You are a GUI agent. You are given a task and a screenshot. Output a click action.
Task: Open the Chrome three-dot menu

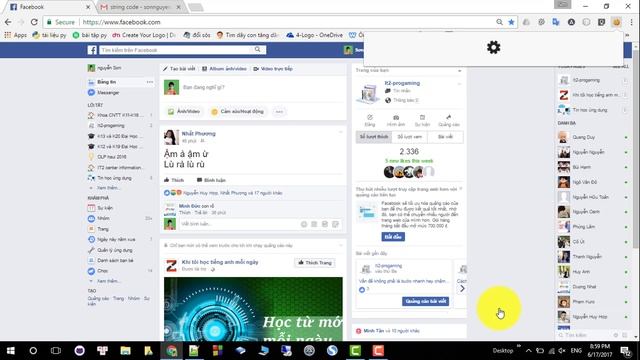(631, 22)
